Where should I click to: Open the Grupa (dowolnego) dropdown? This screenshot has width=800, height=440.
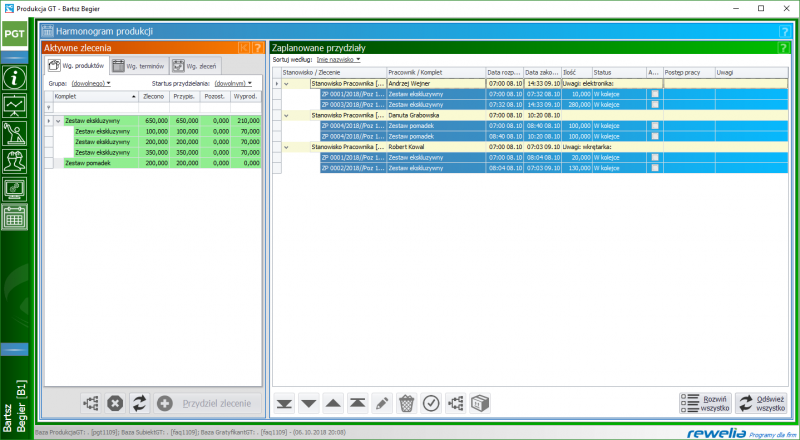[91, 84]
